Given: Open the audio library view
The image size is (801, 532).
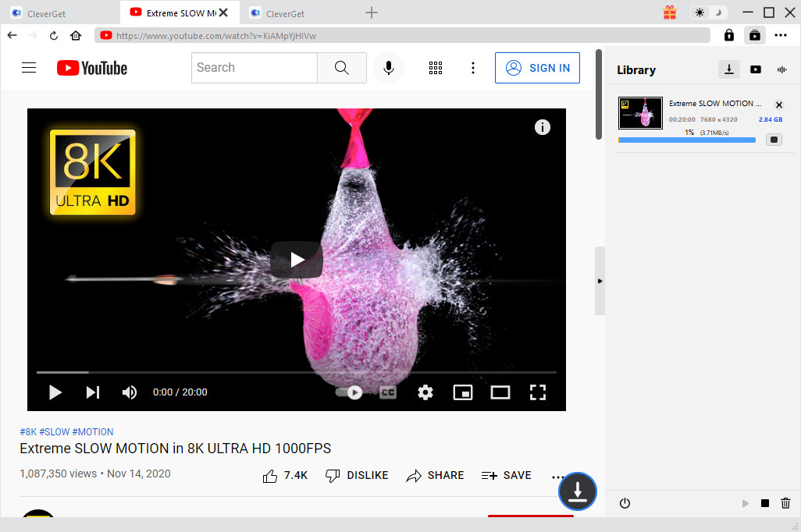Looking at the screenshot, I should (x=781, y=69).
